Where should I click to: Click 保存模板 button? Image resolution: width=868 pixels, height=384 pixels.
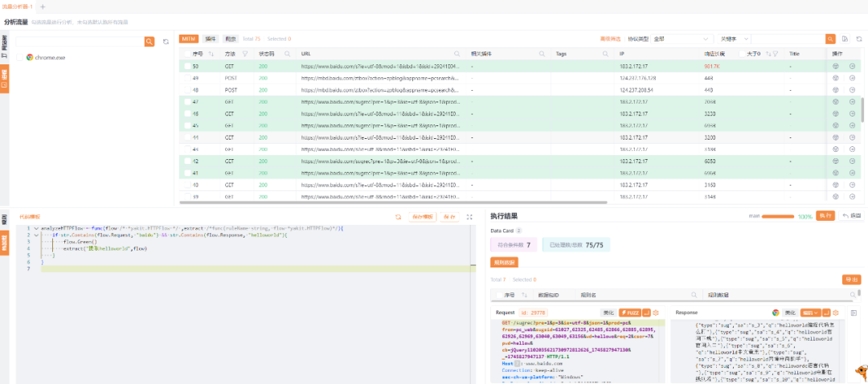coord(423,217)
